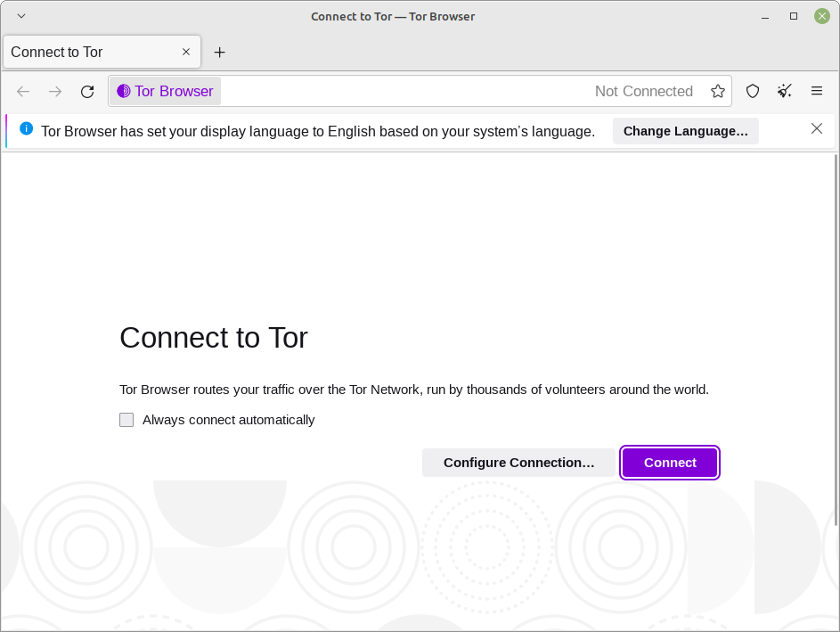Viewport: 840px width, 632px height.
Task: Click Change Language button
Action: pos(685,131)
